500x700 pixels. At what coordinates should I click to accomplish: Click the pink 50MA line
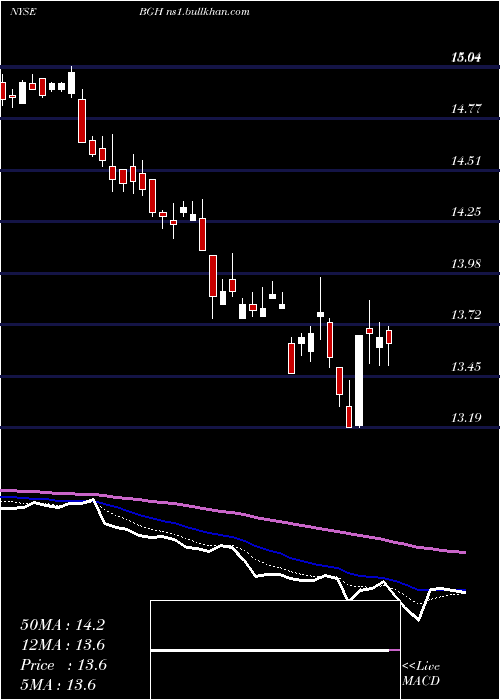click(x=232, y=513)
